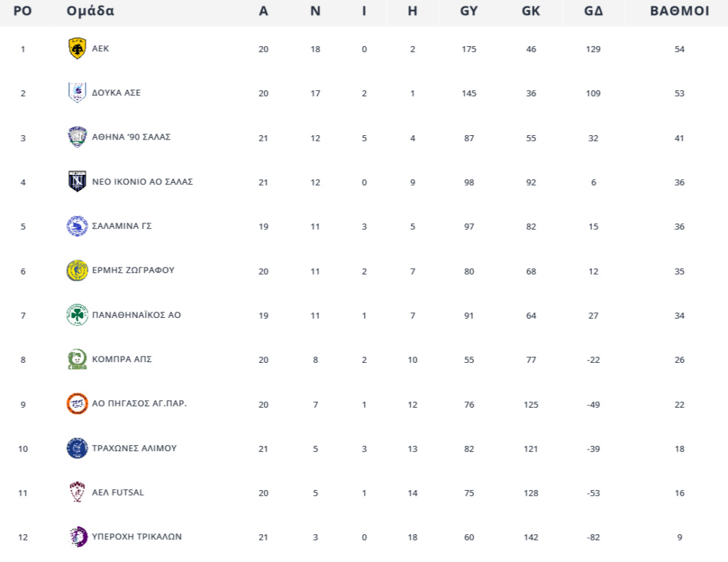Click the ΝΕΟ ΙΚΟΝΙΟ black shield logo
The height and width of the screenshot is (562, 728).
pyautogui.click(x=77, y=181)
